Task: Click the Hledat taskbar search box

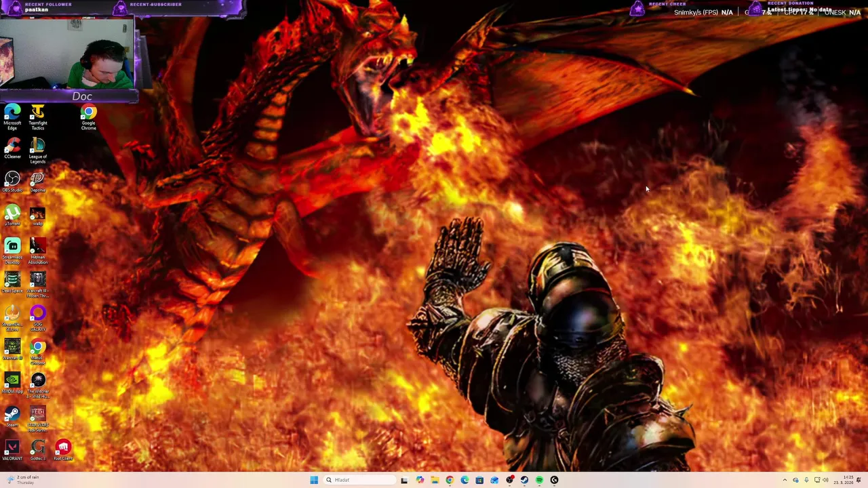Action: point(359,480)
